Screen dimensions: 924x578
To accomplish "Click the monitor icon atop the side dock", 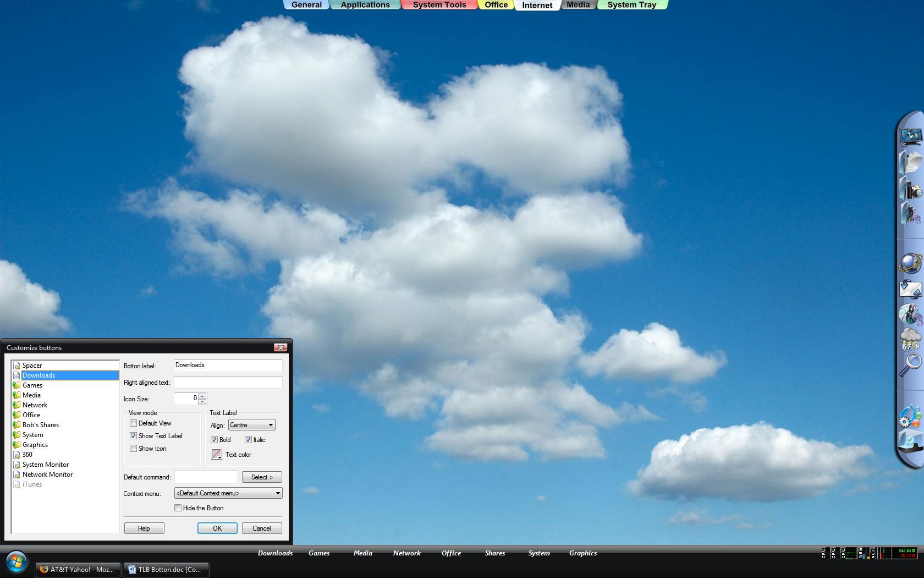I will point(910,135).
